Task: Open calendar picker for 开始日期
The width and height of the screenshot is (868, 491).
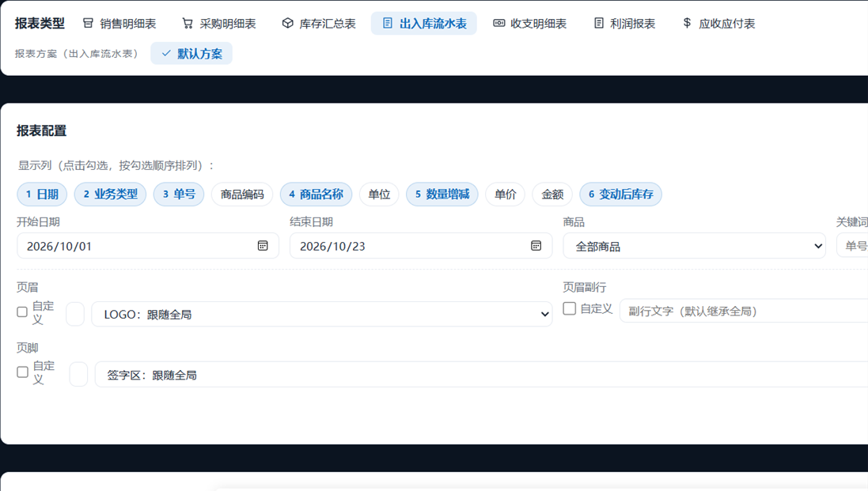Action: pos(263,245)
